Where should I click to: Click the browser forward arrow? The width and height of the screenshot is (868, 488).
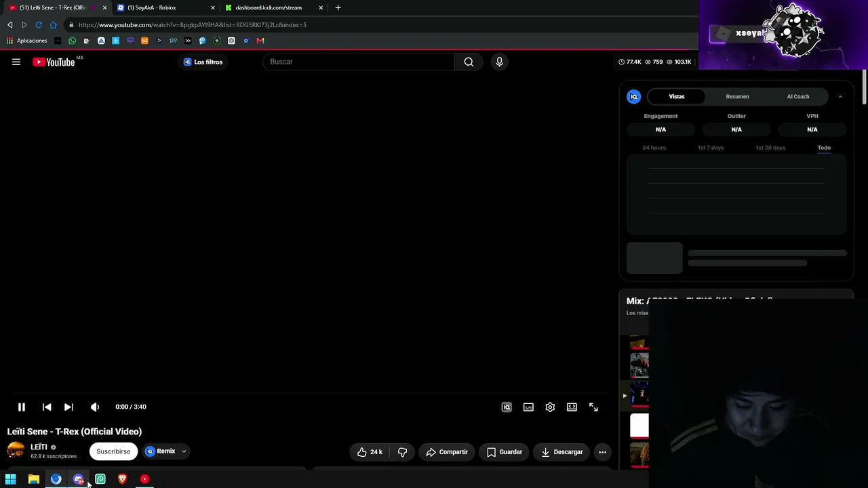(24, 25)
